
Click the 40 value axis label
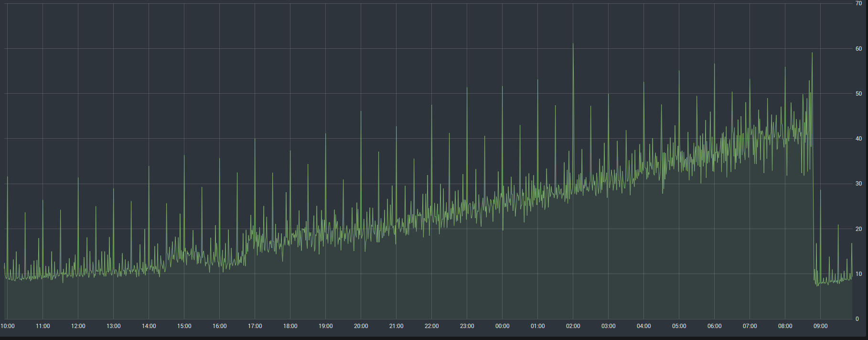[x=859, y=139]
